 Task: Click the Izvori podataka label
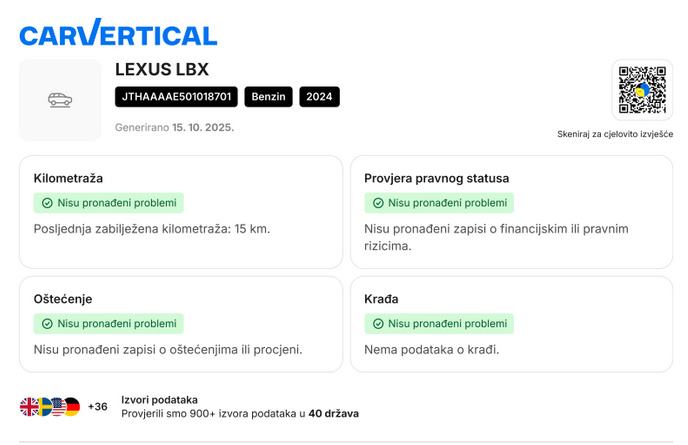click(159, 399)
